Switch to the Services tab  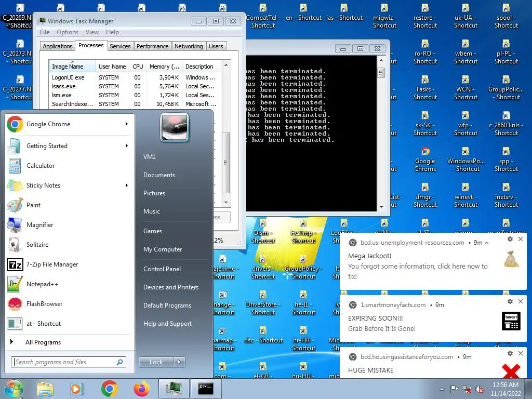click(120, 46)
